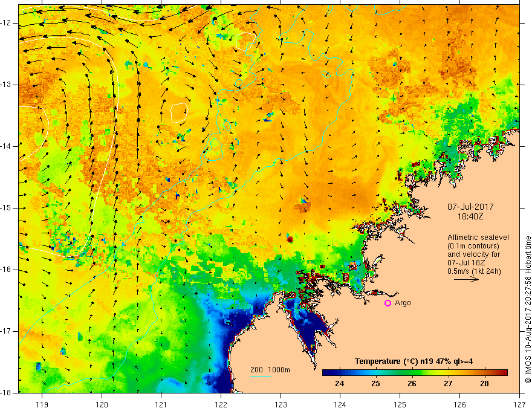The height and width of the screenshot is (411, 532).
Task: Click the 18:40Z time label
Action: click(x=470, y=216)
